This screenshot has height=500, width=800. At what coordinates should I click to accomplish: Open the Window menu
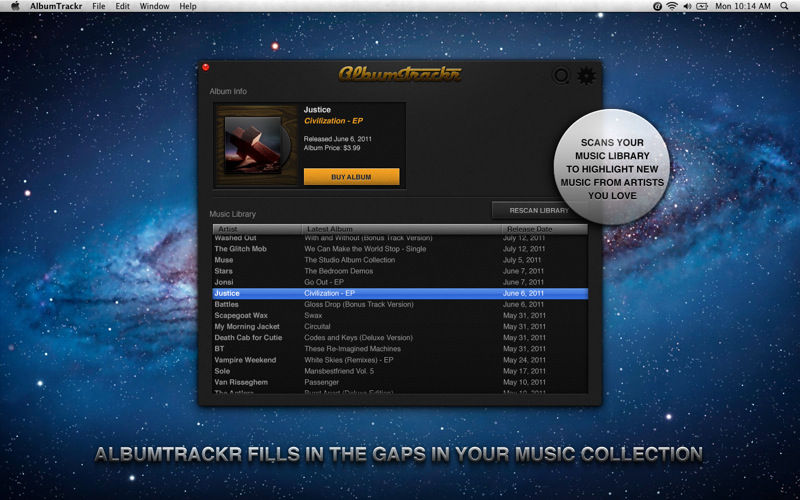point(155,6)
